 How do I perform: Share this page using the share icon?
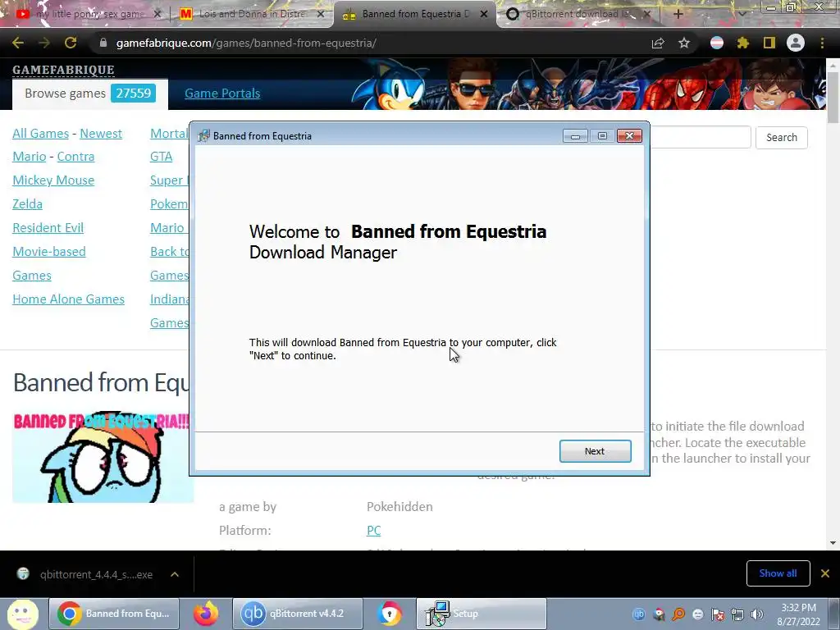[x=658, y=43]
